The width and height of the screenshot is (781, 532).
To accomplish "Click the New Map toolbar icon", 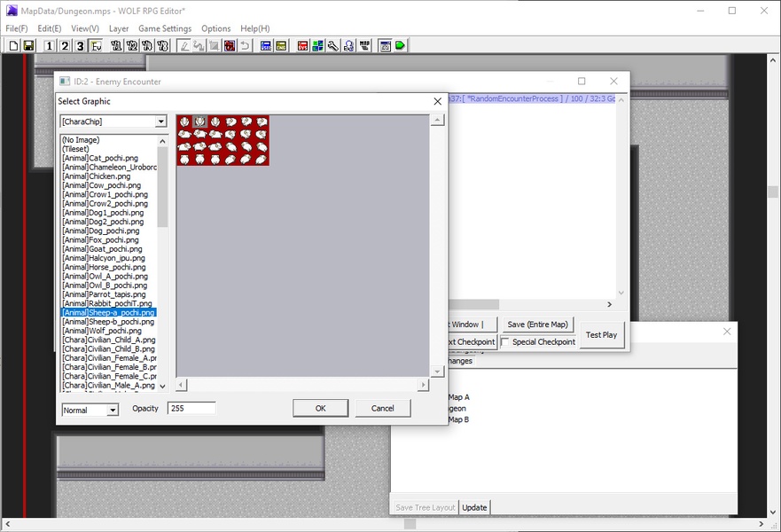I will [13, 46].
